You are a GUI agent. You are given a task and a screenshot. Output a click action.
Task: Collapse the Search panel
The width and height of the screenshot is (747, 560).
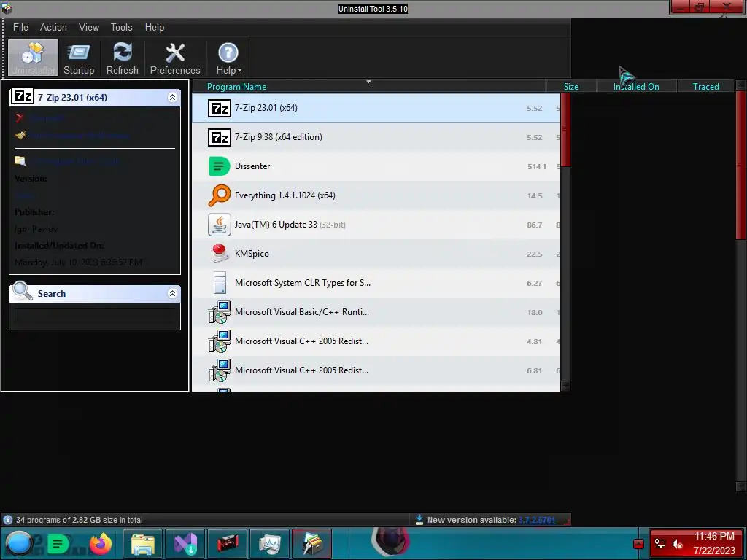coord(172,293)
